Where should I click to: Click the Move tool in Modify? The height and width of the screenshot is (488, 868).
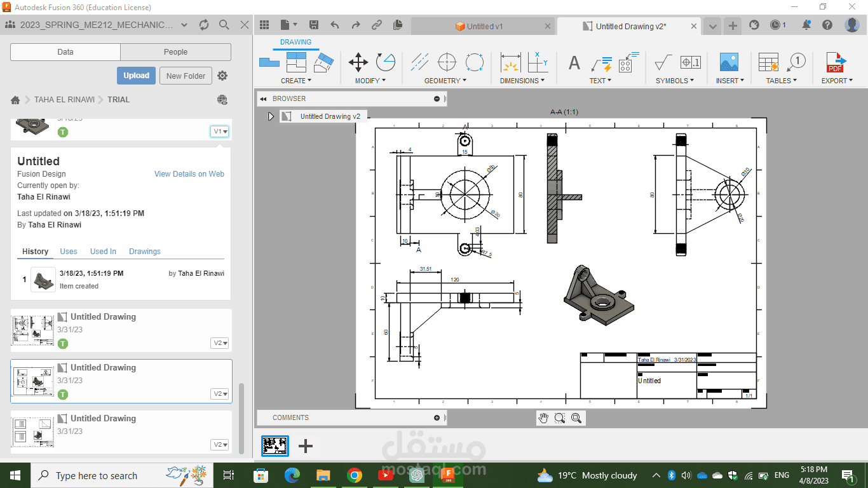[x=358, y=62]
